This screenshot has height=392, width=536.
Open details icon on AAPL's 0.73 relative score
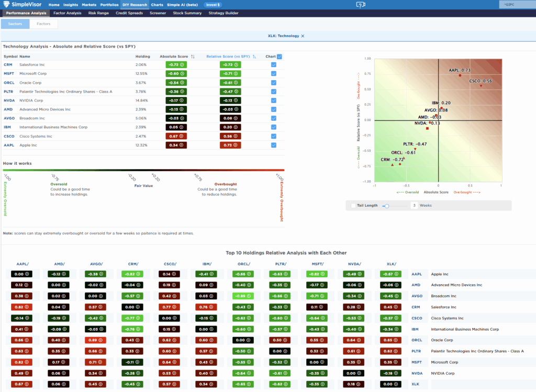pyautogui.click(x=236, y=144)
